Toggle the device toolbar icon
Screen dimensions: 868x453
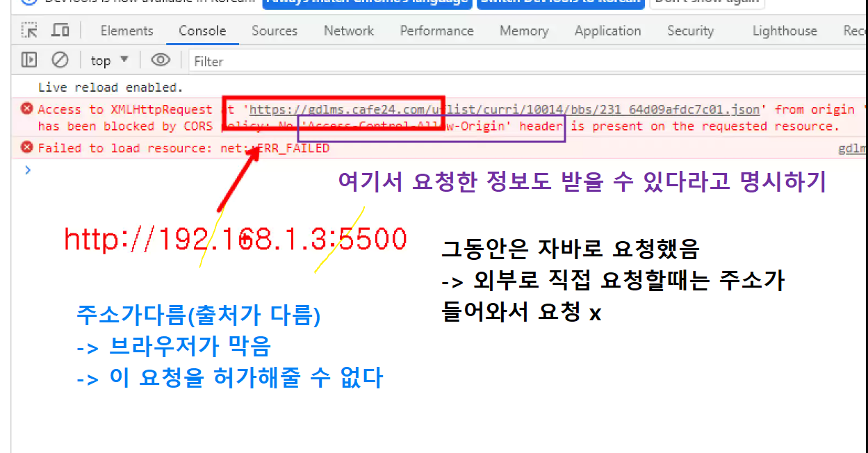(x=60, y=31)
